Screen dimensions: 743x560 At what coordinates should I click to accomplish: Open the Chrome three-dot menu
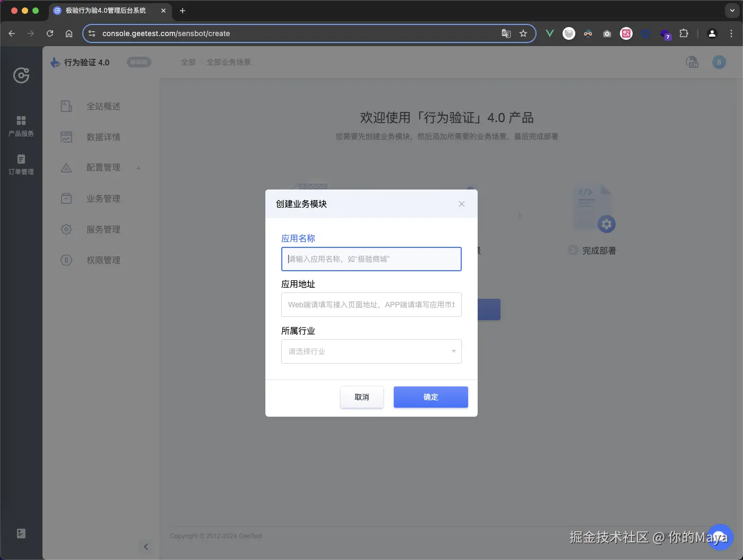731,33
